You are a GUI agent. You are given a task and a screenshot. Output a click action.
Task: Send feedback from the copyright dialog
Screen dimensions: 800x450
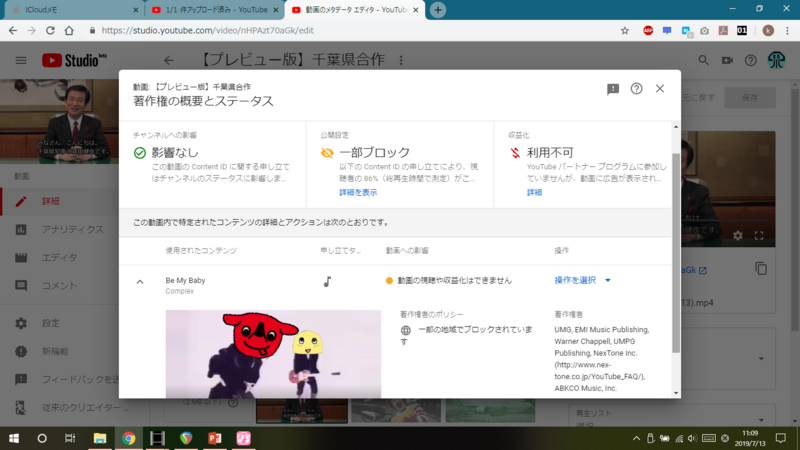[x=613, y=89]
